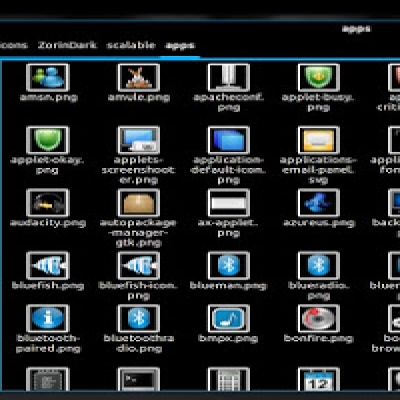The width and height of the screenshot is (400, 400).
Task: Select the blueradio.png bluetooth icon
Action: point(319,265)
